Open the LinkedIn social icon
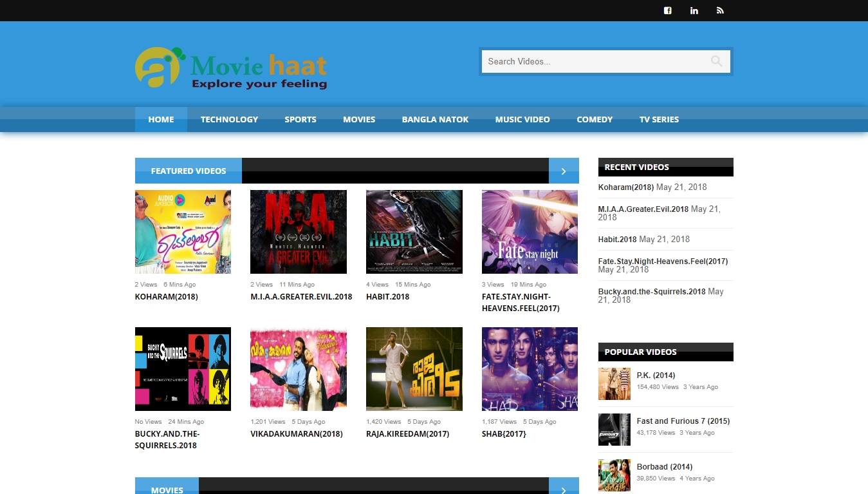This screenshot has width=868, height=494. 694,10
